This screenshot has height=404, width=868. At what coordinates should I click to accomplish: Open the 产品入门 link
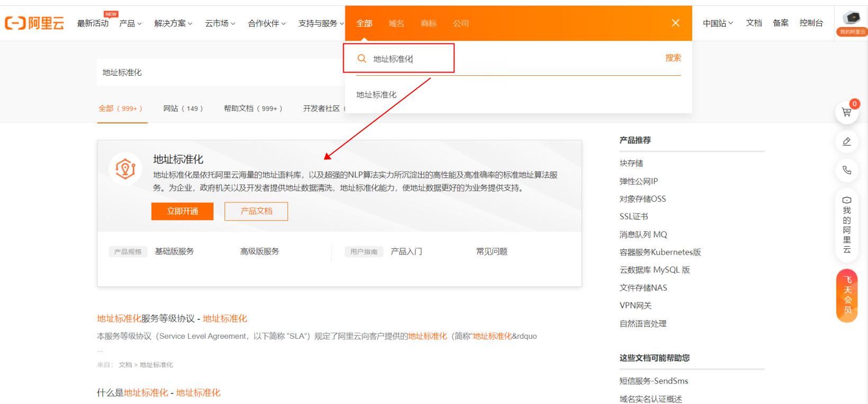click(x=406, y=252)
